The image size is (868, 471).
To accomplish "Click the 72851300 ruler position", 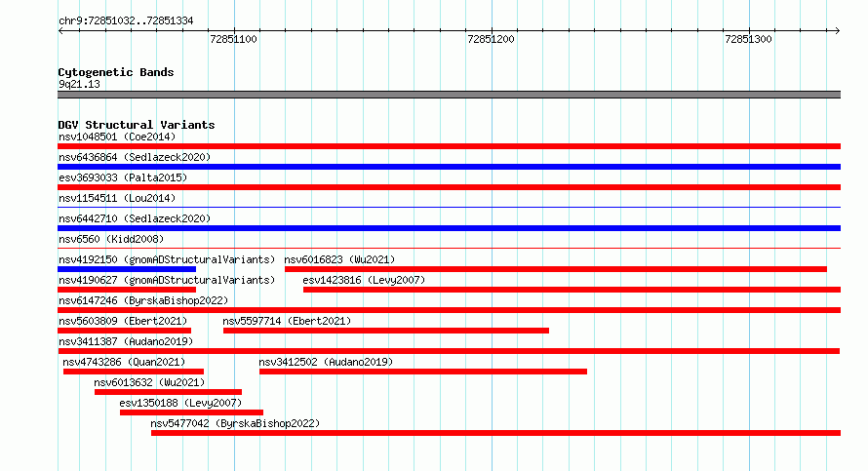I will [x=748, y=39].
